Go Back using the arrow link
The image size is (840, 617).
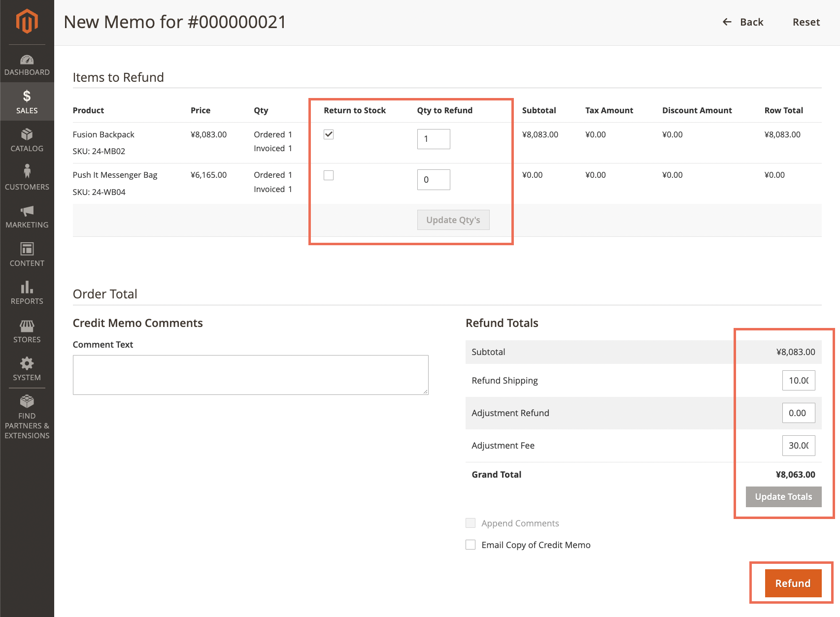(x=743, y=22)
